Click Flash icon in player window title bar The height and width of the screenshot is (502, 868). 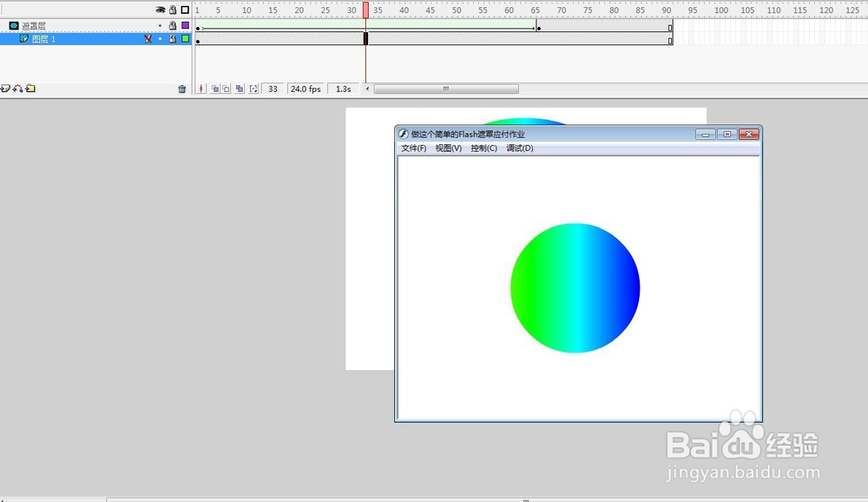[x=404, y=134]
